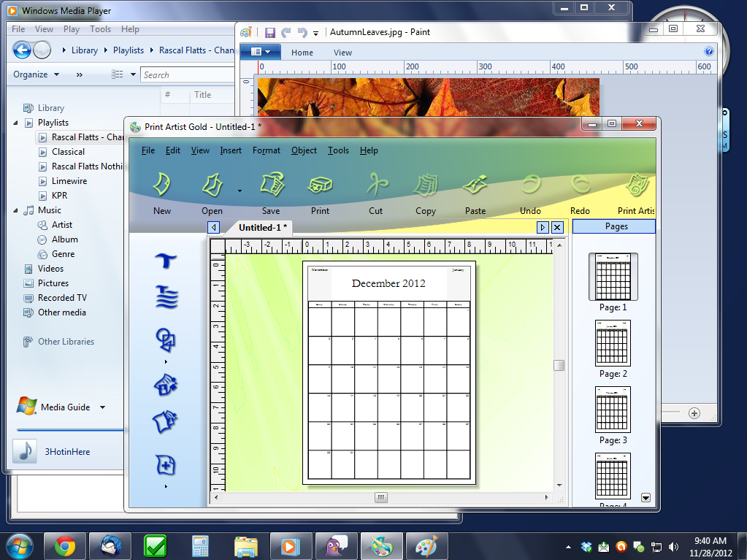Click the Media Player forward arrow button
Viewport: 747px width, 560px height.
pos(42,50)
